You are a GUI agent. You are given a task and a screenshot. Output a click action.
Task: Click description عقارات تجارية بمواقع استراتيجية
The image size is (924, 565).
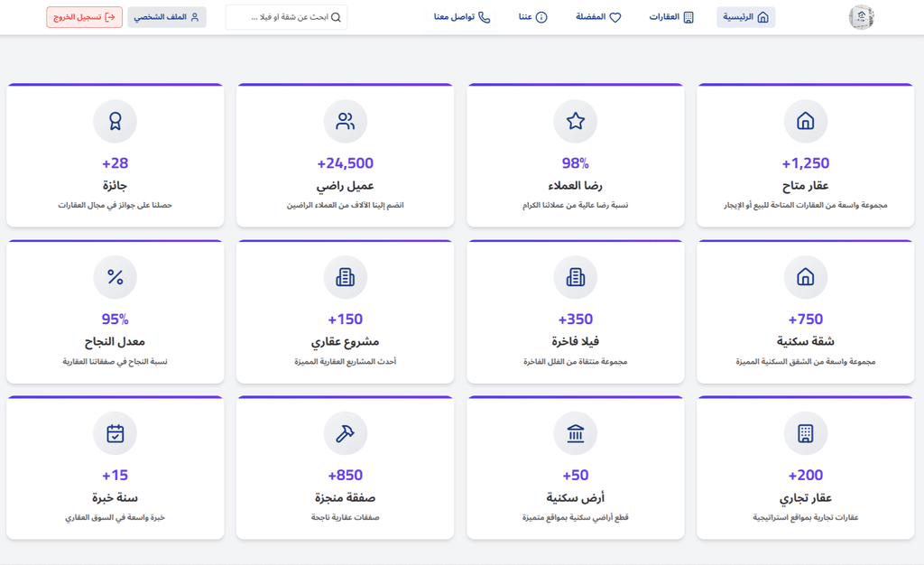point(805,518)
